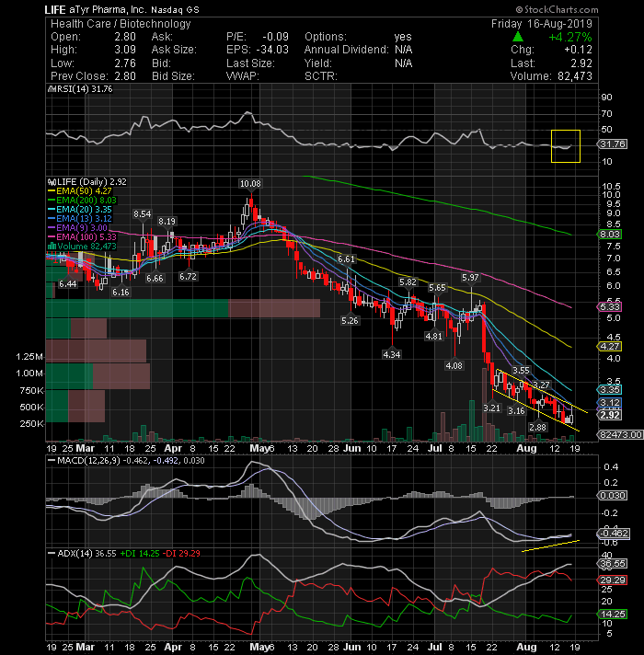This screenshot has width=644, height=655.
Task: Select the EMA(20) 3.35 legend entry
Action: coord(80,209)
